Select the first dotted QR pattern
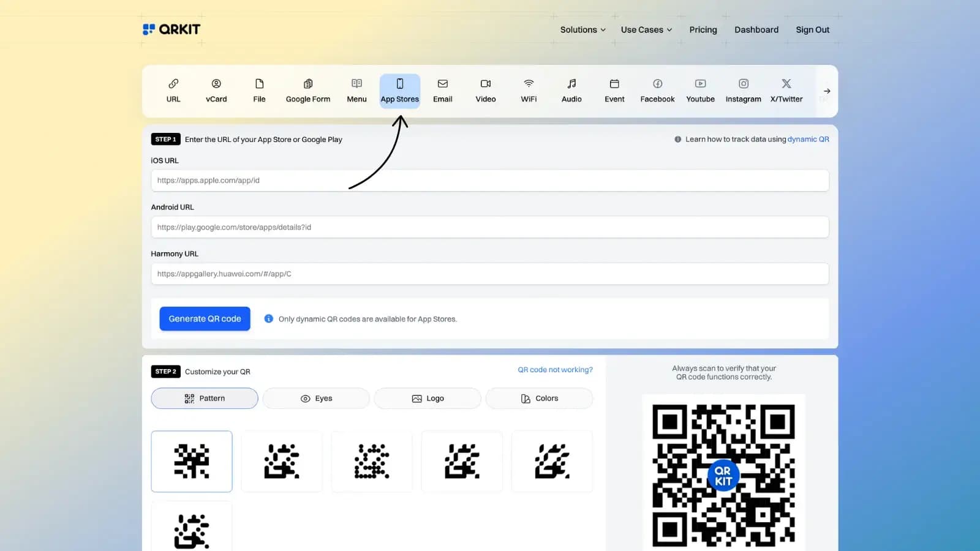 372,461
